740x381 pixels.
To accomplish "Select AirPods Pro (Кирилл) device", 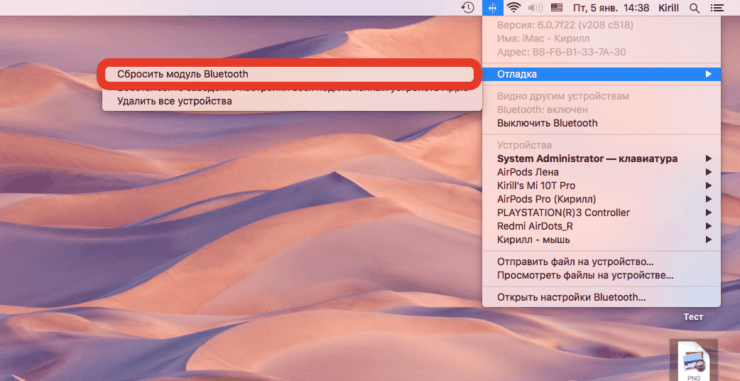I will (x=601, y=199).
